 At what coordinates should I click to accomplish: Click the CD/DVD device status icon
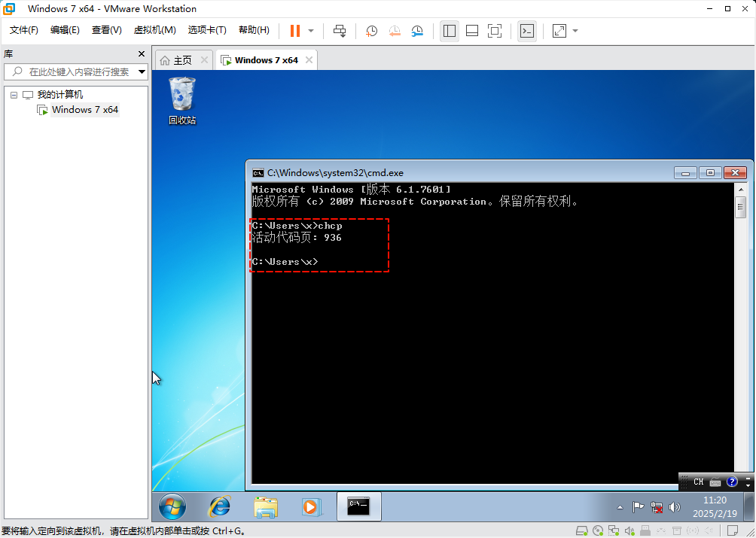click(599, 530)
